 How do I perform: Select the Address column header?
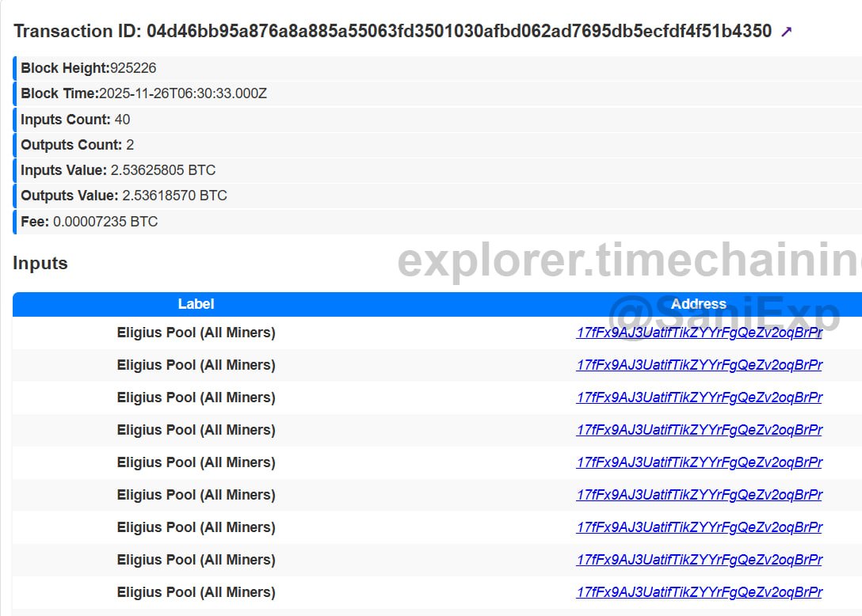click(x=699, y=304)
